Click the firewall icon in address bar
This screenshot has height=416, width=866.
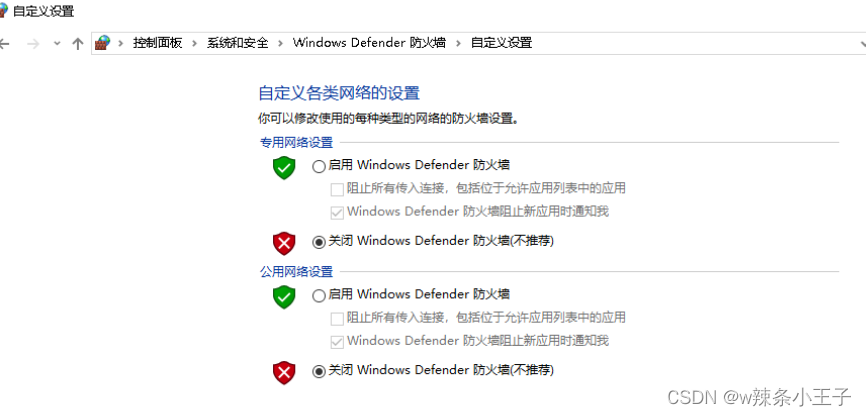click(102, 43)
